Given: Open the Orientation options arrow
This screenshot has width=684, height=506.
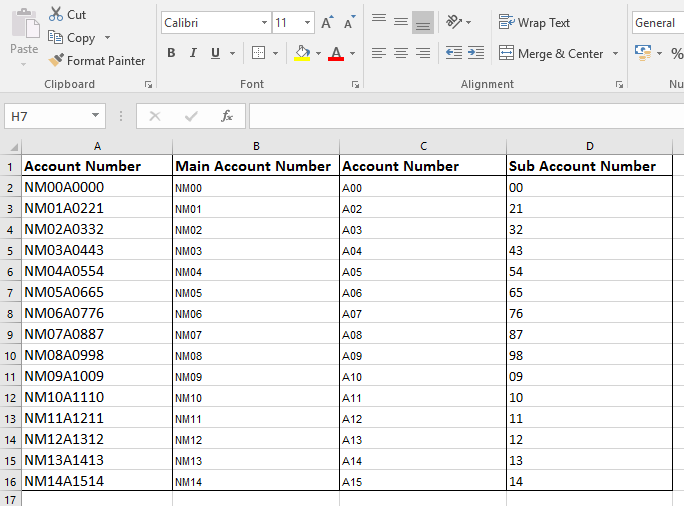Looking at the screenshot, I should [x=469, y=22].
